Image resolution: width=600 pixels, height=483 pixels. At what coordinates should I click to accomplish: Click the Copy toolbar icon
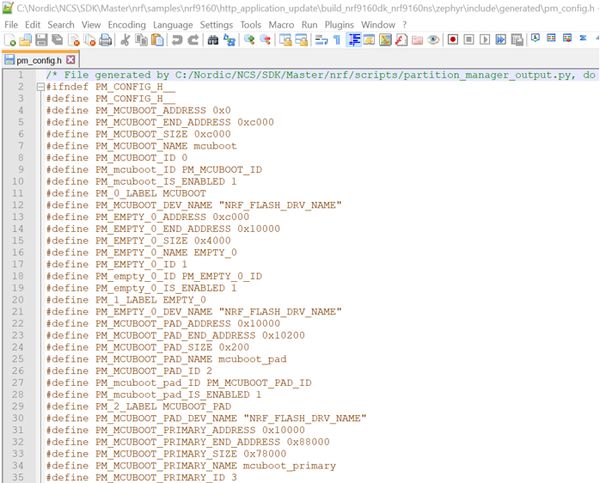pos(141,40)
